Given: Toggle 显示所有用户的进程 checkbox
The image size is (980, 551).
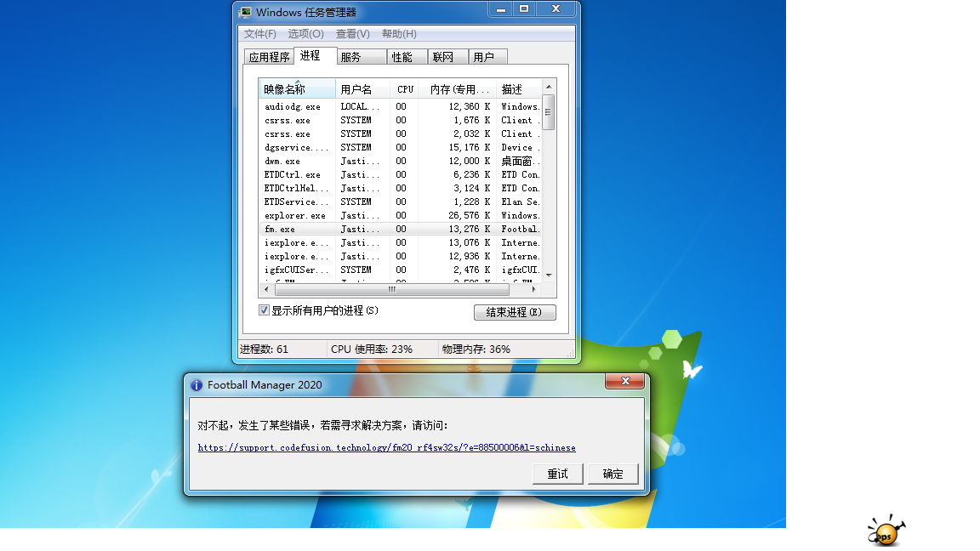Looking at the screenshot, I should (265, 310).
